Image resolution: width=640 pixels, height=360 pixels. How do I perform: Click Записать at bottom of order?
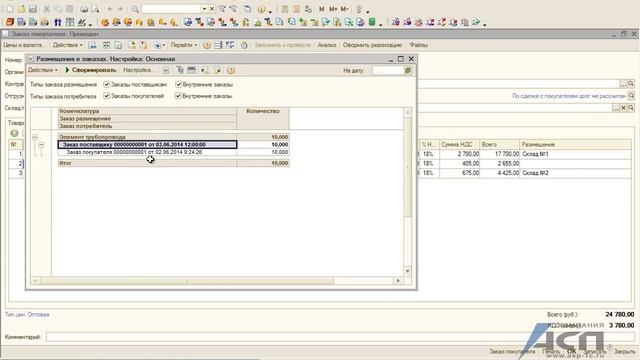594,351
